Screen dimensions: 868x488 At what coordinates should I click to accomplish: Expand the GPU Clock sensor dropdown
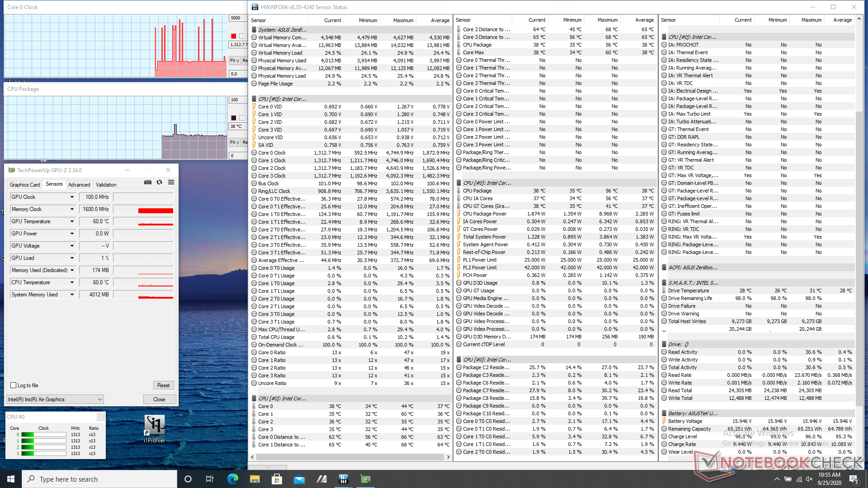click(72, 197)
